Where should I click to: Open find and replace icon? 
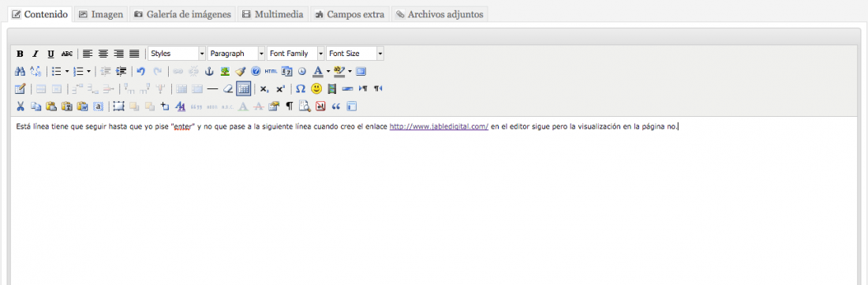36,71
